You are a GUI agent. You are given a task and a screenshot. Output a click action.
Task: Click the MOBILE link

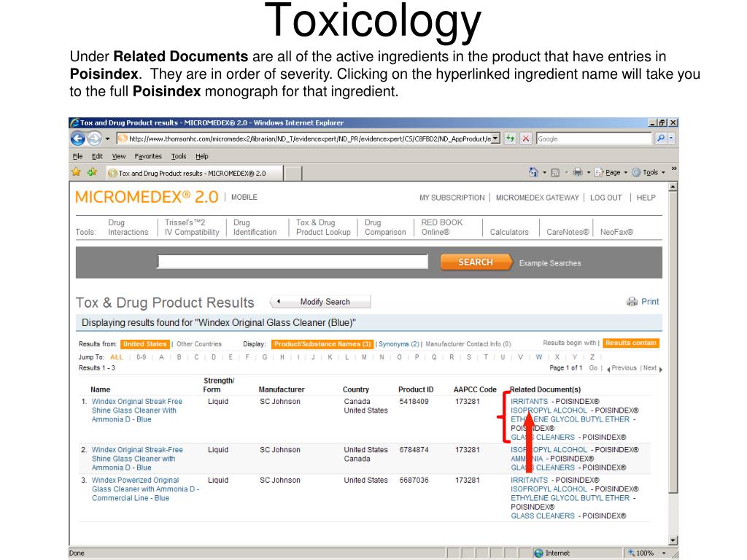[x=244, y=197]
